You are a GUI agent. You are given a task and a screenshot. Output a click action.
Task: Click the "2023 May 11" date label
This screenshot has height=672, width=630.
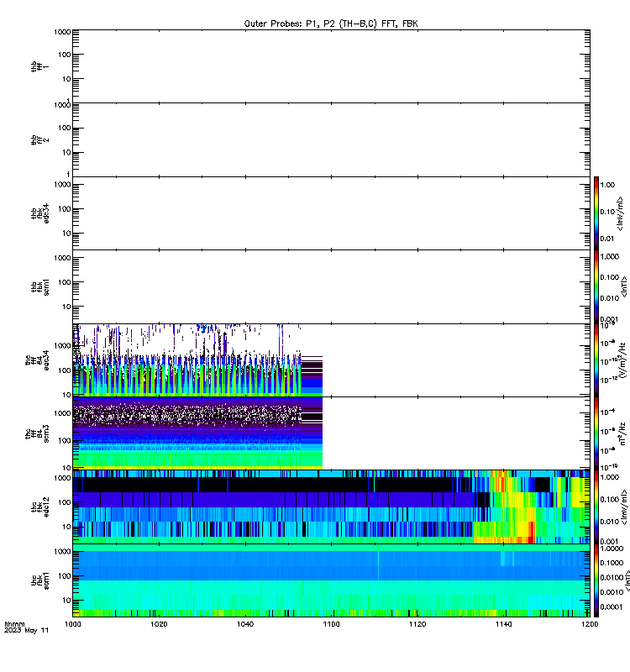(27, 631)
